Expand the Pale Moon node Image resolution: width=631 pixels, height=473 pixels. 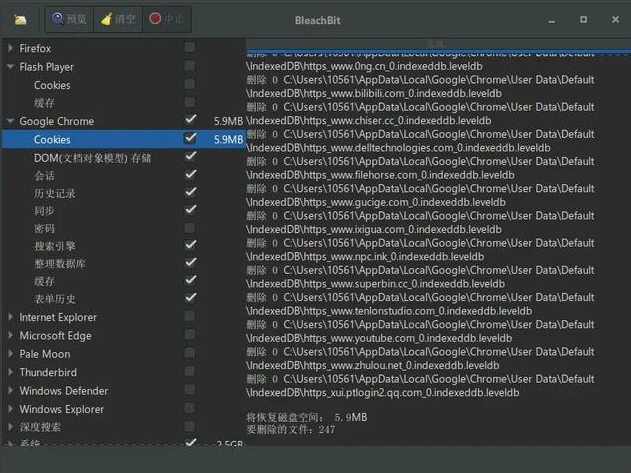(x=10, y=354)
